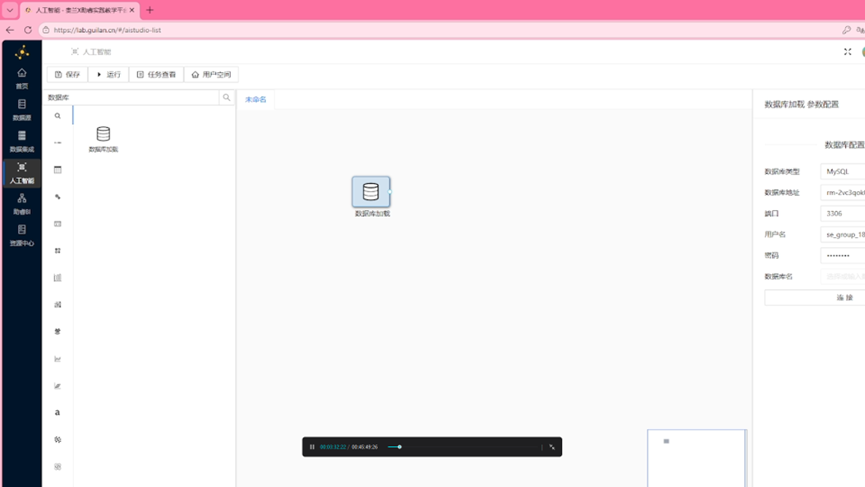
Task: Open 数据集成 in dark sidebar
Action: coord(22,141)
